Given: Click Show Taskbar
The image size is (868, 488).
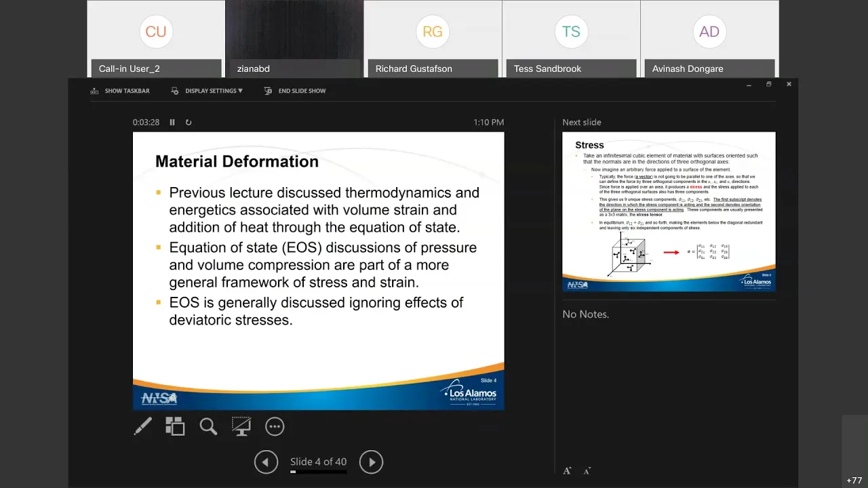Looking at the screenshot, I should pos(120,91).
